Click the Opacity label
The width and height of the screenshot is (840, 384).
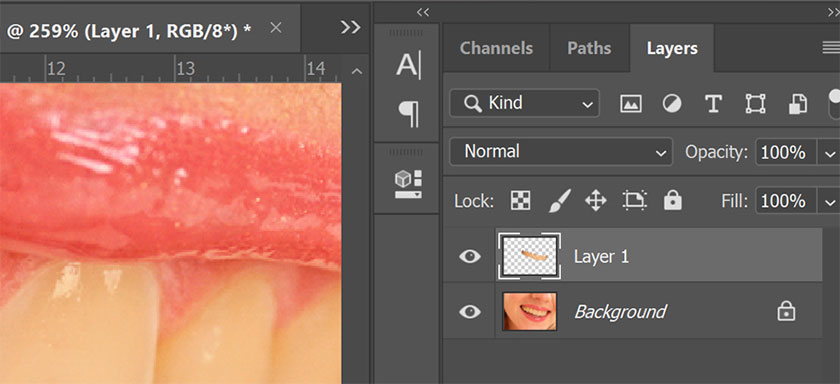coord(716,153)
